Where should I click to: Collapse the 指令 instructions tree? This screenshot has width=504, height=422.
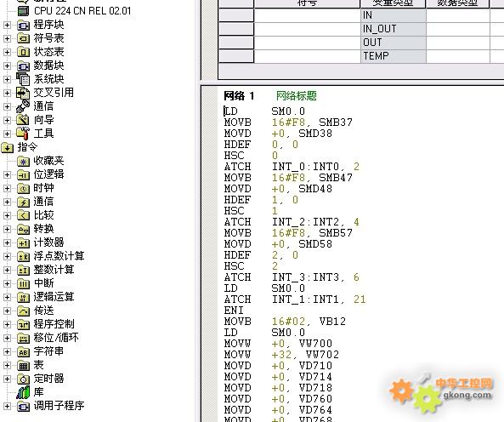coord(7,148)
